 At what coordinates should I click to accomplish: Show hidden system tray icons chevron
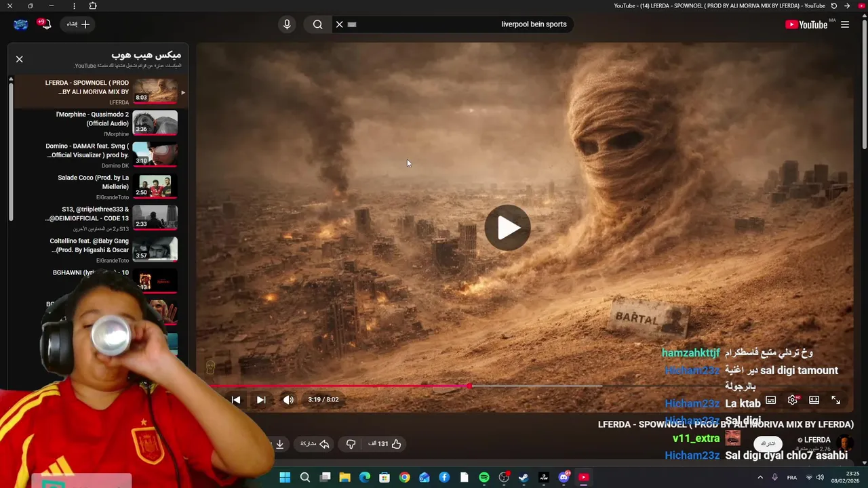click(x=759, y=477)
